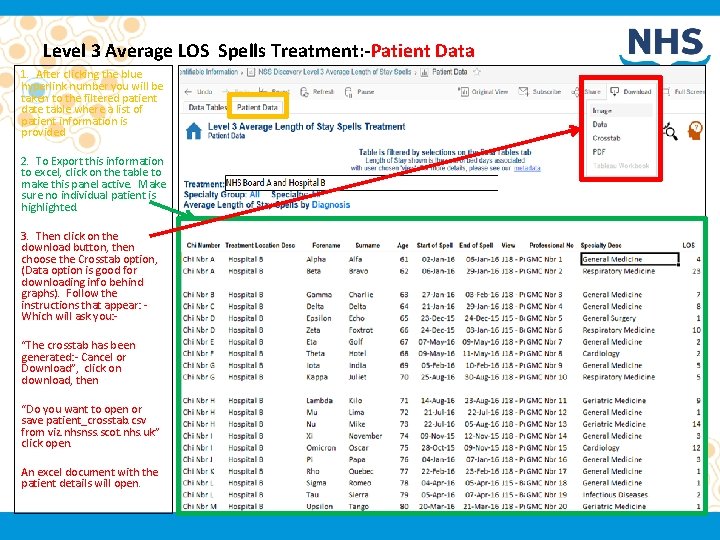720x540 pixels.
Task: Click Chi Nbr M in the Tango row
Action: [200, 506]
